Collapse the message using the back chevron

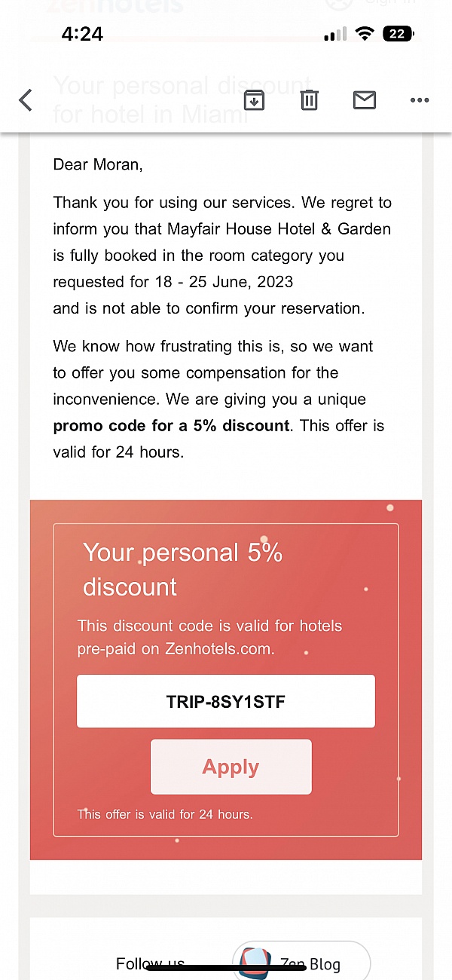coord(25,100)
